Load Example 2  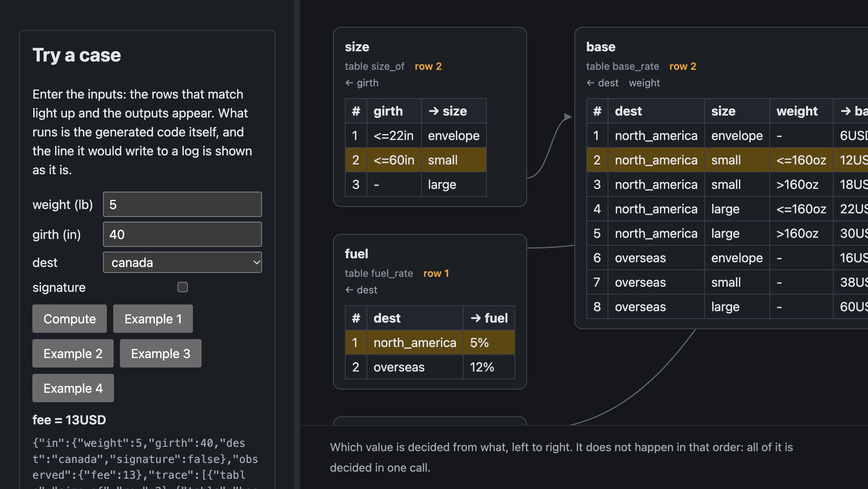[73, 353]
